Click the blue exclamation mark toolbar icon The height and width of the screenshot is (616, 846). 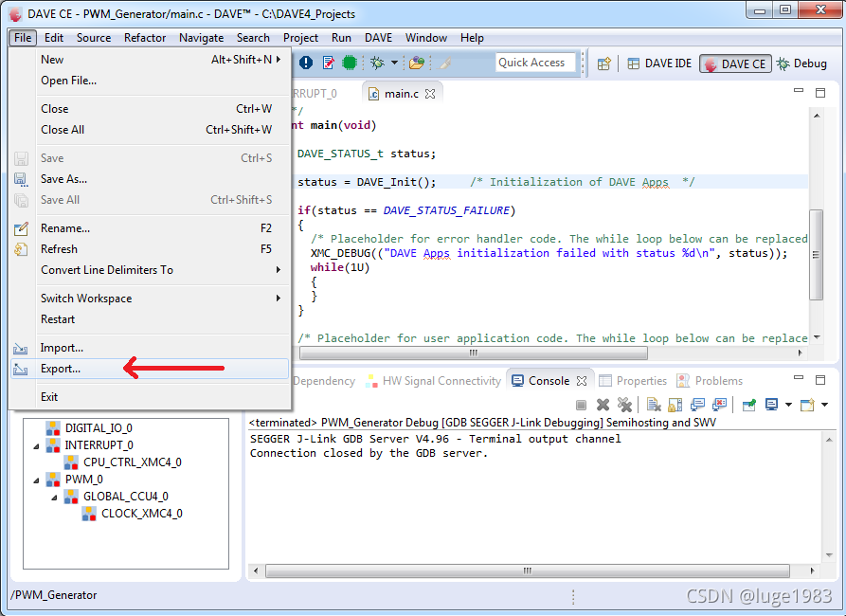click(x=306, y=63)
